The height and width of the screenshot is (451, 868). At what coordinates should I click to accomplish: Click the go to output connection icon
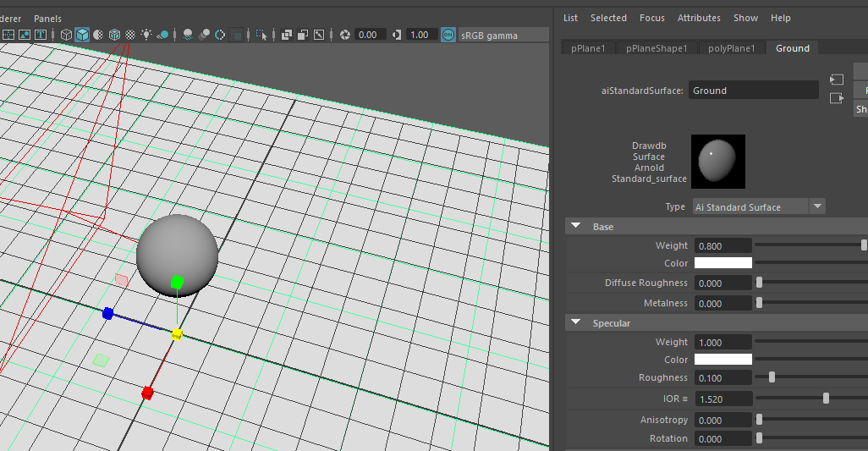point(837,98)
